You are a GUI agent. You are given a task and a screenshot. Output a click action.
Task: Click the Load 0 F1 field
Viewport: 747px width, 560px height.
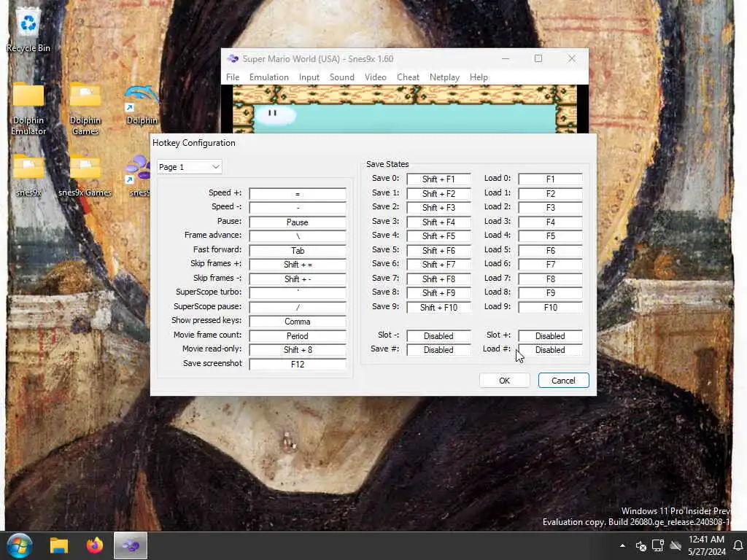click(550, 179)
